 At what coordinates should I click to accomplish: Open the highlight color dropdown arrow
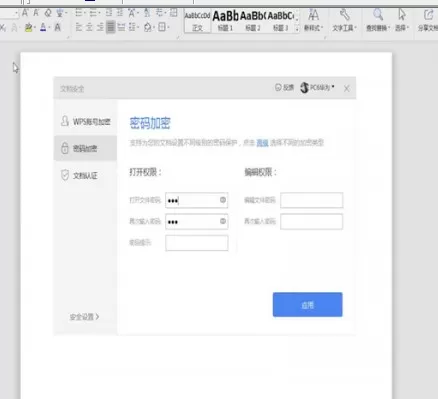point(35,27)
